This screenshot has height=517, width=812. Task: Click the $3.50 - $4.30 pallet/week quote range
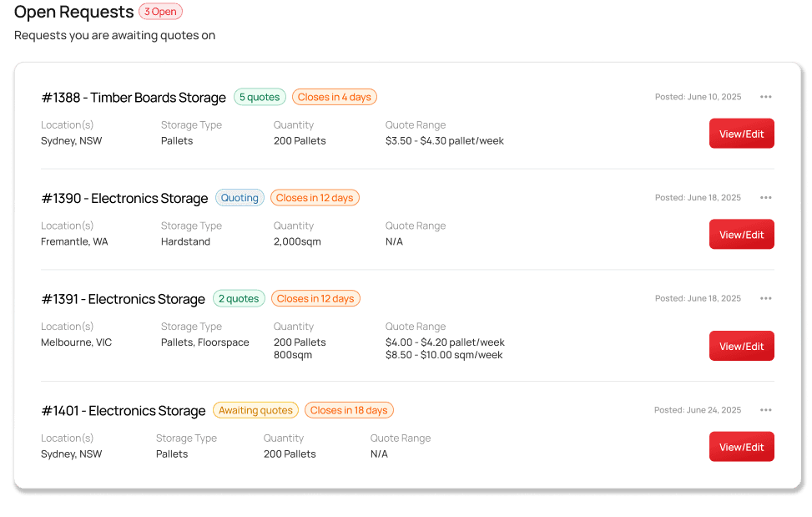click(444, 141)
